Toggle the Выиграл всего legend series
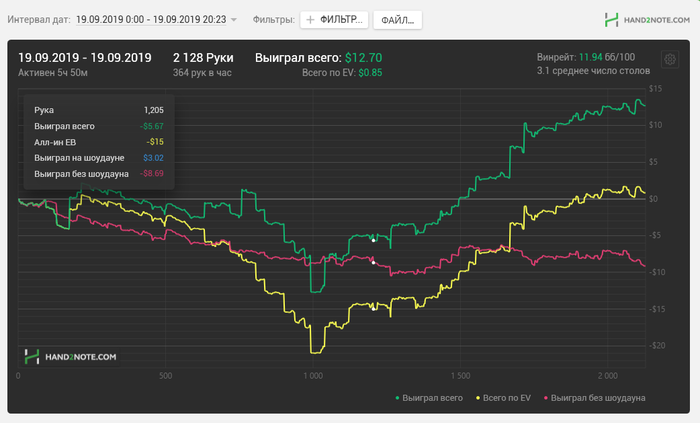The height and width of the screenshot is (423, 700). 429,398
